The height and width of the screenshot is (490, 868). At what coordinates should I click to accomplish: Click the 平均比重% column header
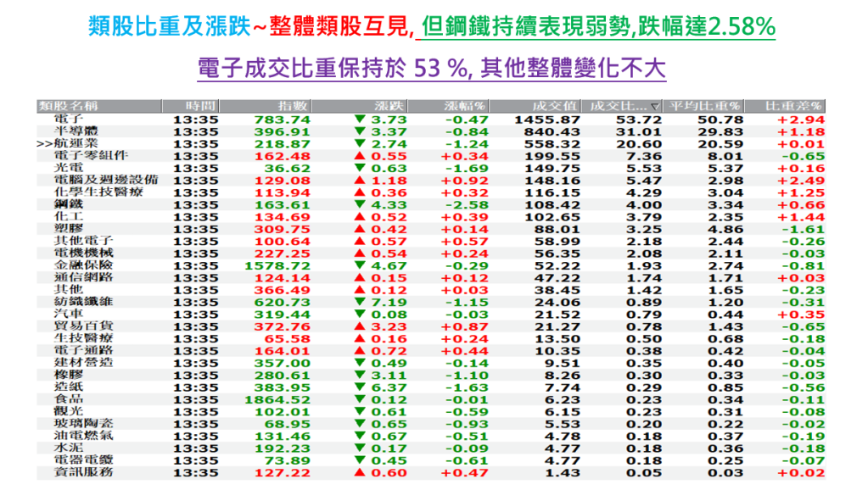[706, 106]
